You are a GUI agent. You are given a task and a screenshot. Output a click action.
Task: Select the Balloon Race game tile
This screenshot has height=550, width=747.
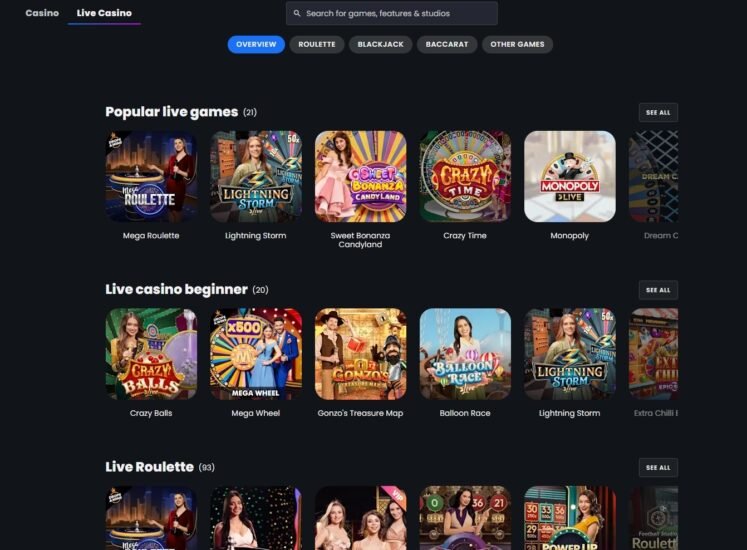coord(465,354)
